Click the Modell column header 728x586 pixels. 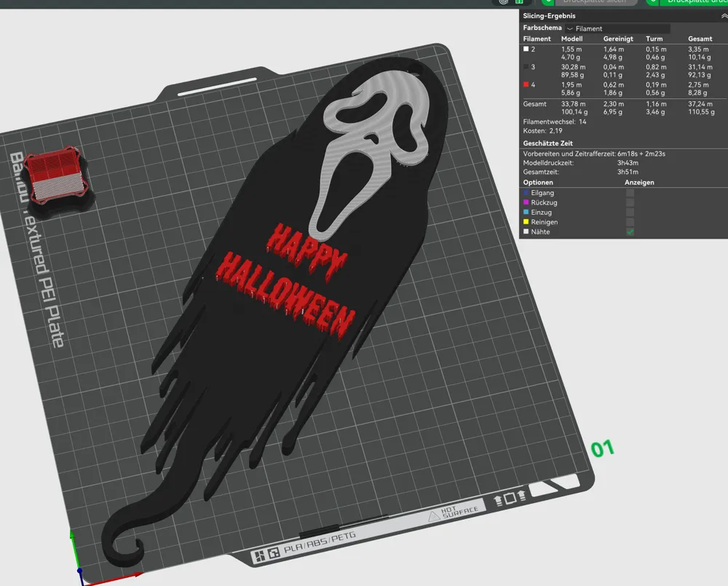(571, 39)
